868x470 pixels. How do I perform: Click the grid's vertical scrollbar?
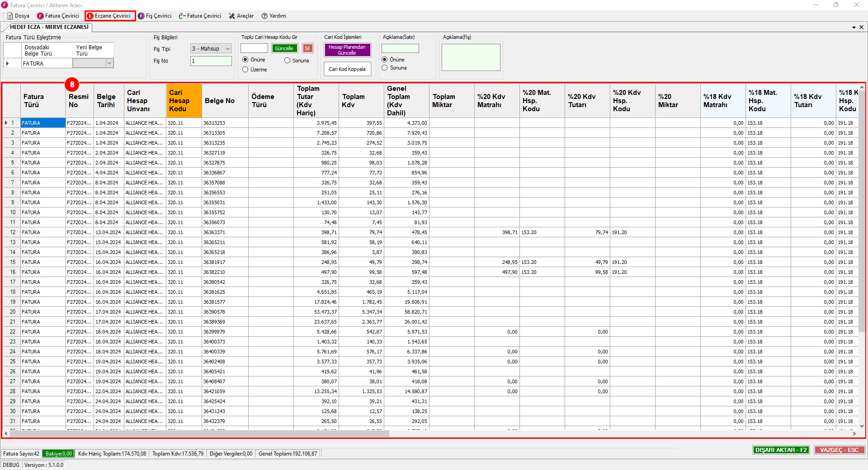(861, 212)
